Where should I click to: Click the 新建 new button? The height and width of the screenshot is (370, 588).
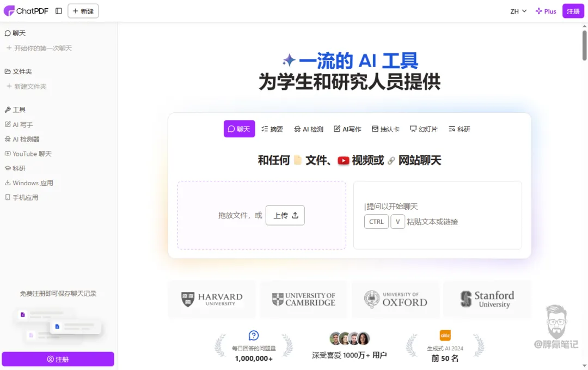83,11
